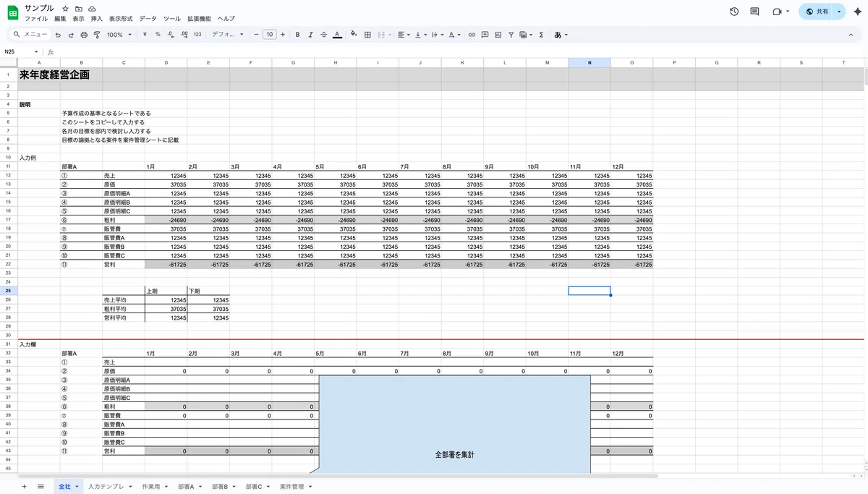868x494 pixels.
Task: Decrease font size with the minus button
Action: [256, 34]
